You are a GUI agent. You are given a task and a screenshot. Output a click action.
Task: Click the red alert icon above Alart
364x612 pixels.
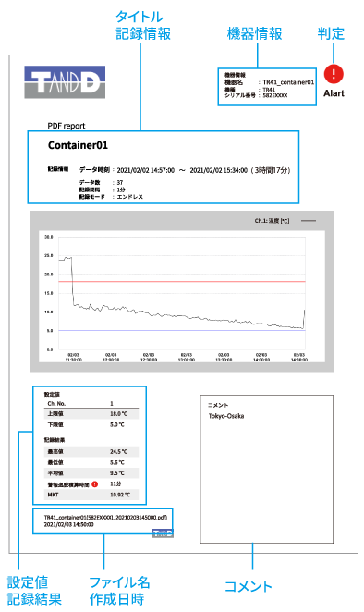(334, 73)
